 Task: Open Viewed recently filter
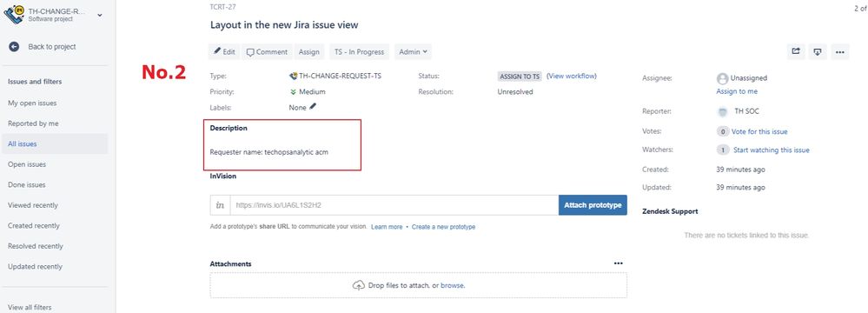click(x=33, y=205)
